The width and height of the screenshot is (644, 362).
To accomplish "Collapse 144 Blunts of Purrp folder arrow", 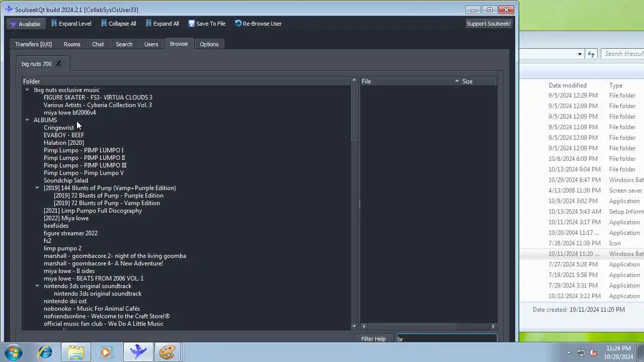I will click(x=37, y=188).
